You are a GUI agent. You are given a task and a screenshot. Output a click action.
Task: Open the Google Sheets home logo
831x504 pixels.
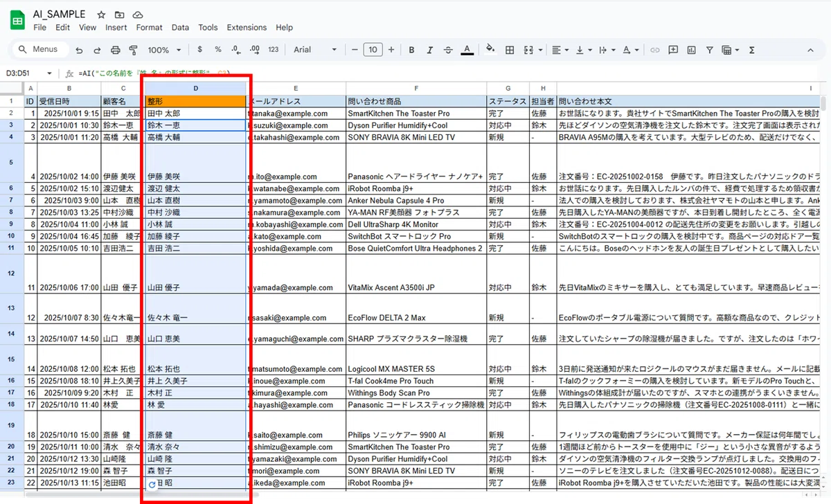click(17, 20)
